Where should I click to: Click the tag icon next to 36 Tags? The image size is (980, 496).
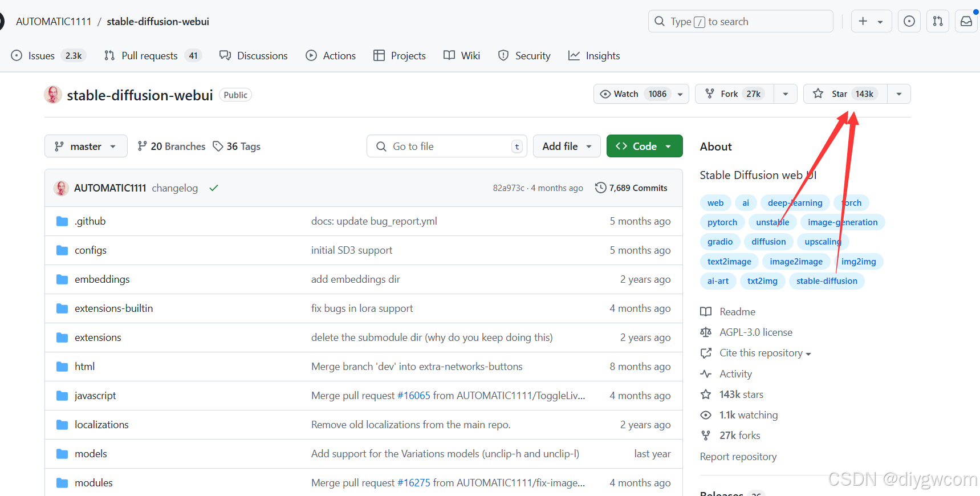[218, 147]
